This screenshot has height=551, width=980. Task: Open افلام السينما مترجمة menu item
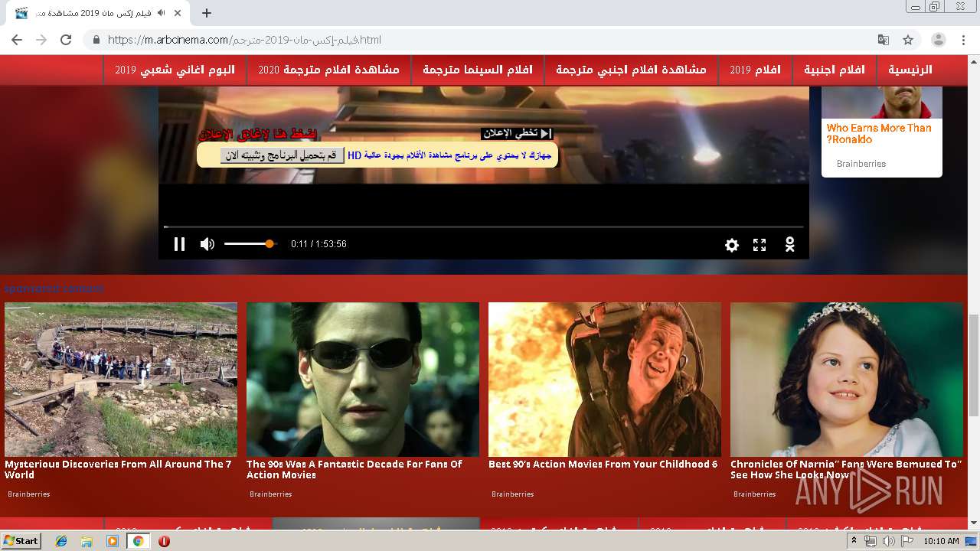(478, 70)
